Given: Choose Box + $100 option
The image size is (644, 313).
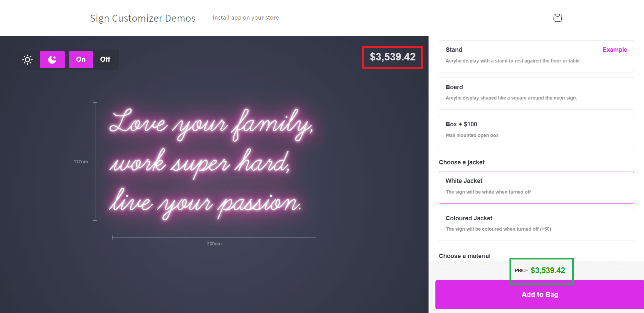Looking at the screenshot, I should [x=536, y=131].
